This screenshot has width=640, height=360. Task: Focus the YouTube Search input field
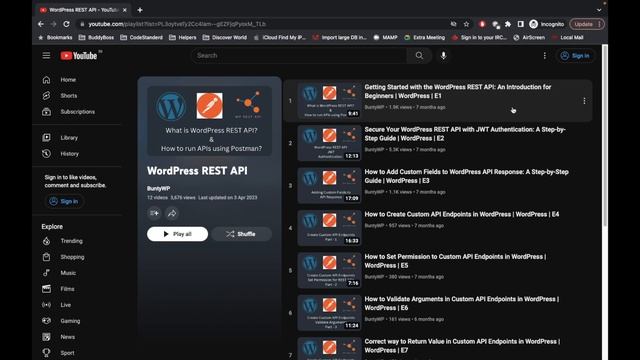(x=299, y=56)
